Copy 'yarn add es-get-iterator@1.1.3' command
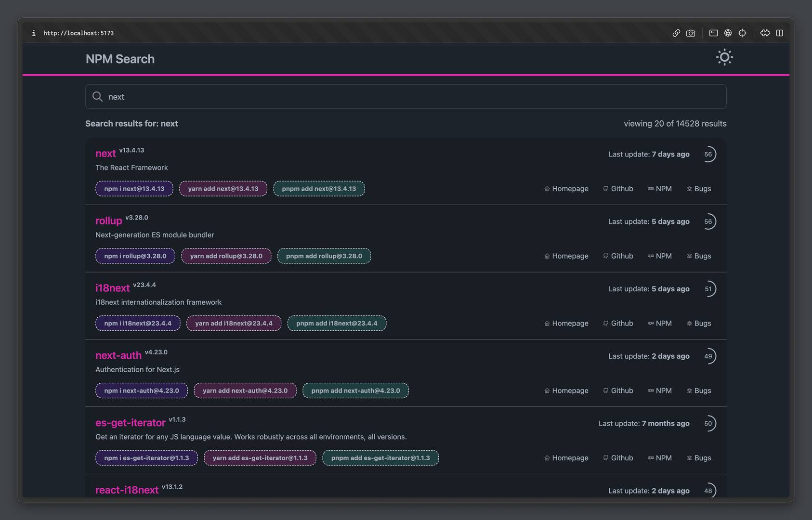The height and width of the screenshot is (520, 812). pos(260,458)
